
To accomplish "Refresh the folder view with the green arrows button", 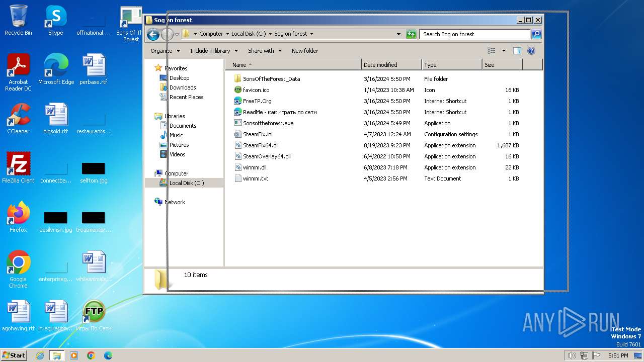I will [x=411, y=34].
